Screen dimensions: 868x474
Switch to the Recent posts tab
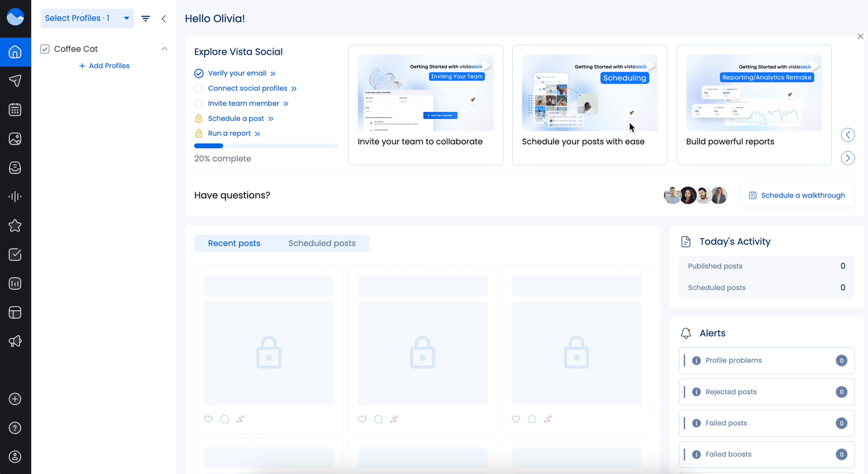point(234,243)
